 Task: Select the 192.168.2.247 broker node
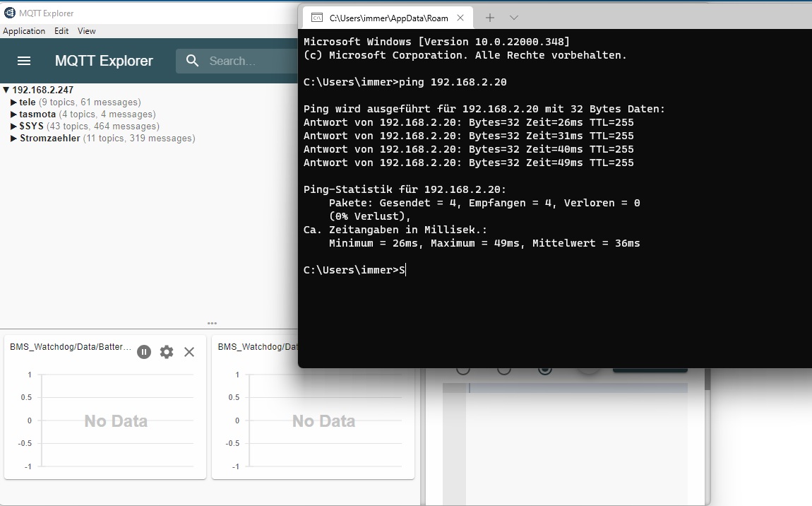(x=43, y=90)
